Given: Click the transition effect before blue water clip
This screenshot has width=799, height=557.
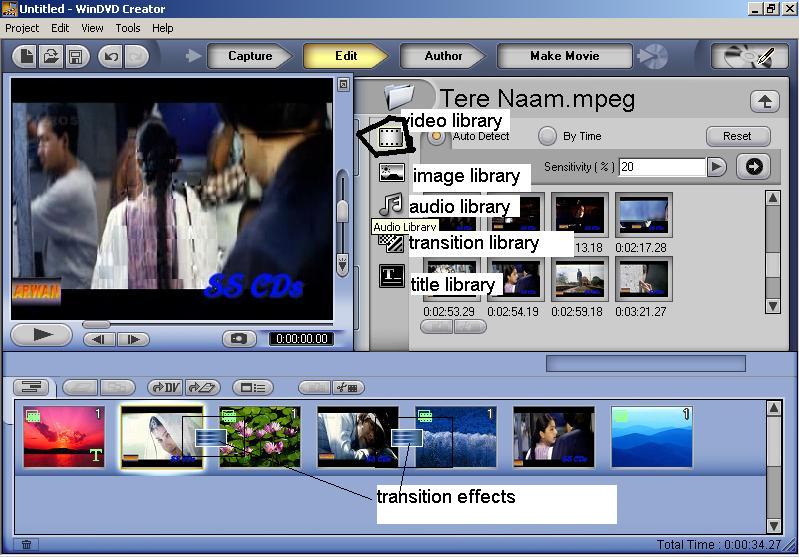Looking at the screenshot, I should [x=407, y=437].
